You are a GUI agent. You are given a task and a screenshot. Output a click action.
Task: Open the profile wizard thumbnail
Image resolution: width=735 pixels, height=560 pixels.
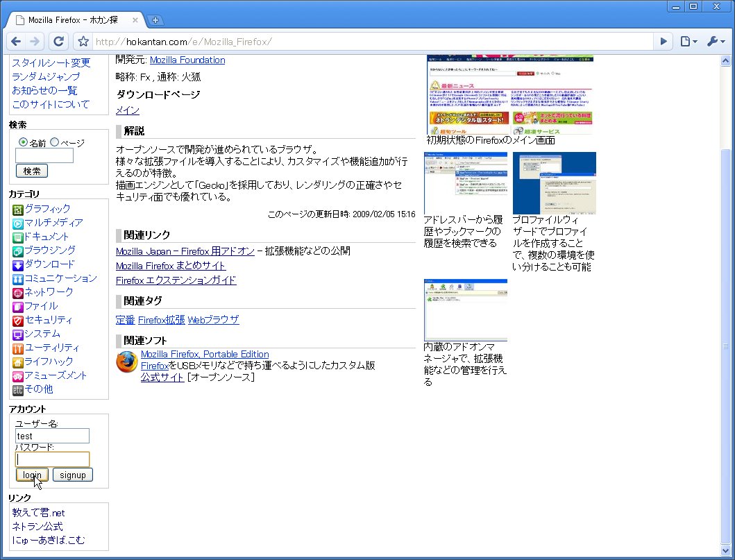(554, 183)
